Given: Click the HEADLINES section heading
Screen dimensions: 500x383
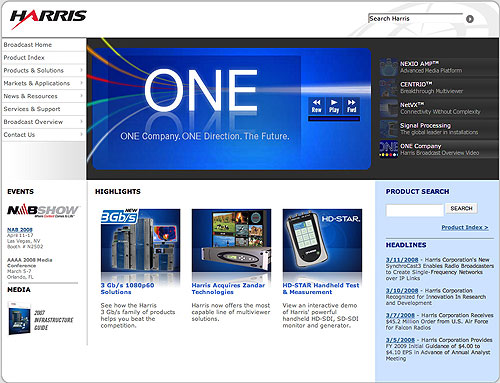Looking at the screenshot, I should (x=406, y=245).
